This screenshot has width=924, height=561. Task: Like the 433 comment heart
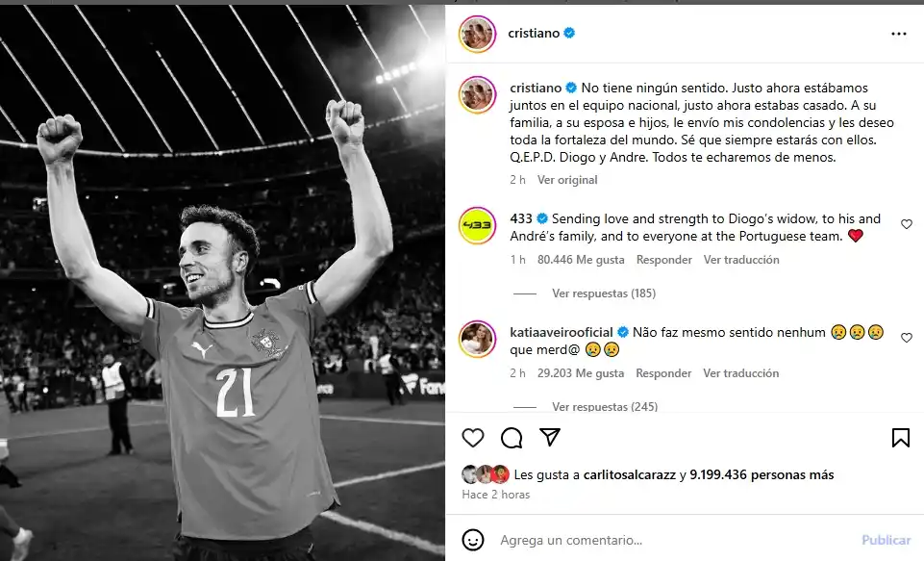(906, 224)
